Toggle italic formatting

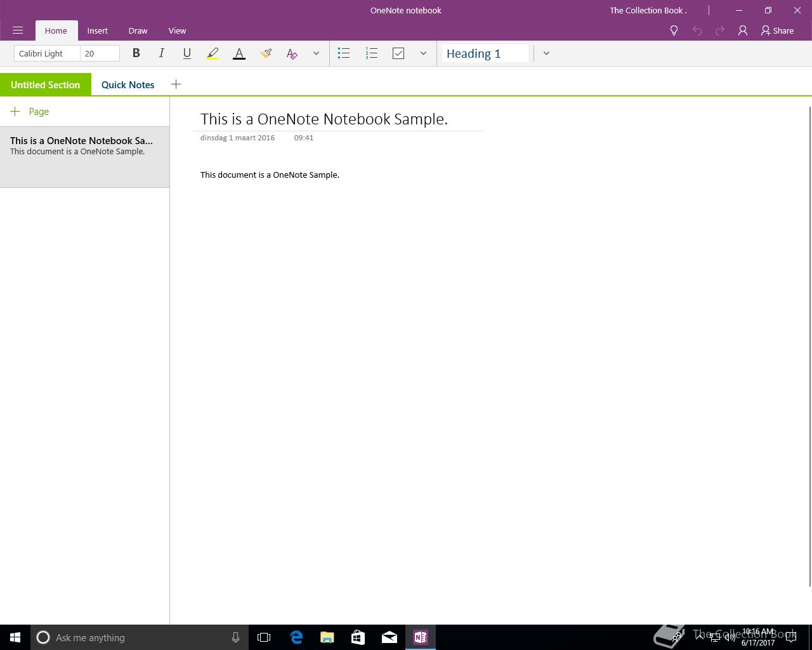(x=161, y=53)
